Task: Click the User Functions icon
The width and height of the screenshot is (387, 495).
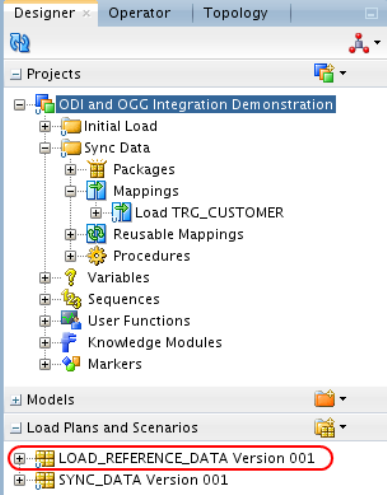Action: click(x=71, y=320)
